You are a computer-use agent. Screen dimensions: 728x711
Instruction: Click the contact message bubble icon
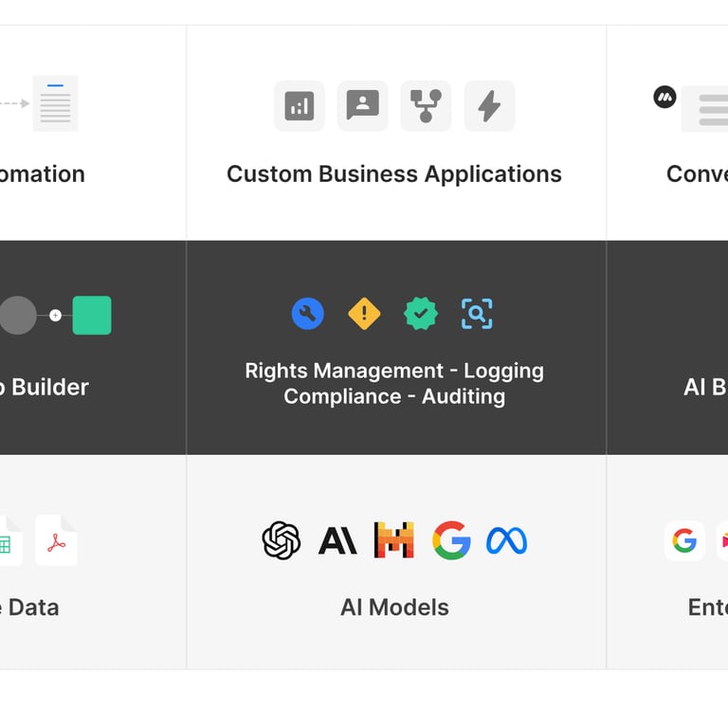[362, 106]
